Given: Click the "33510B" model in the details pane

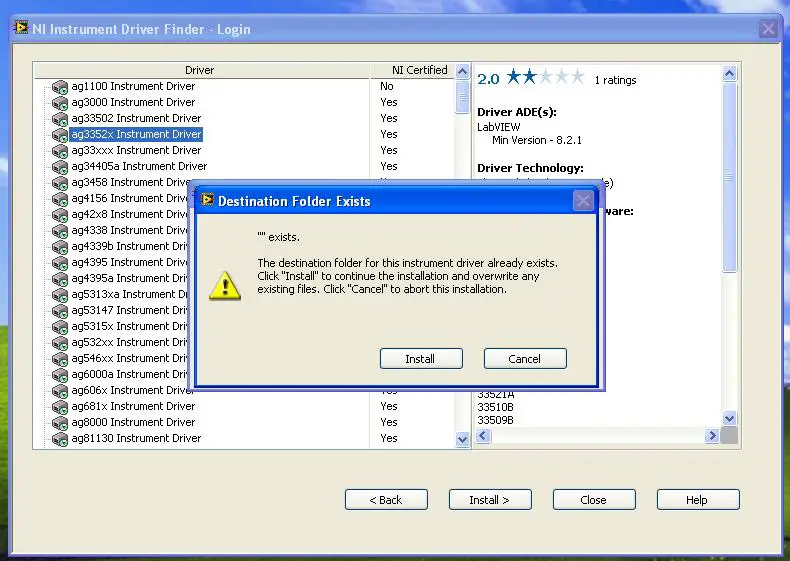Looking at the screenshot, I should coord(495,407).
